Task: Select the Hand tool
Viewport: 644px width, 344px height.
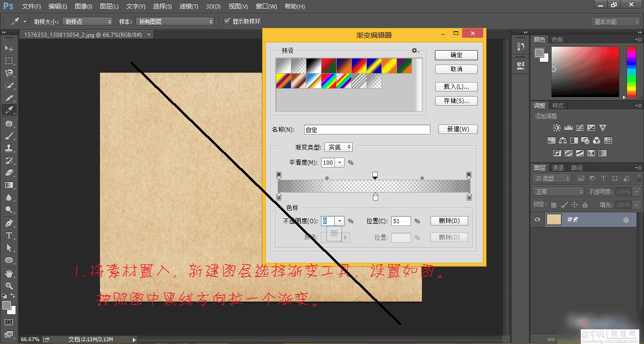Action: [9, 273]
